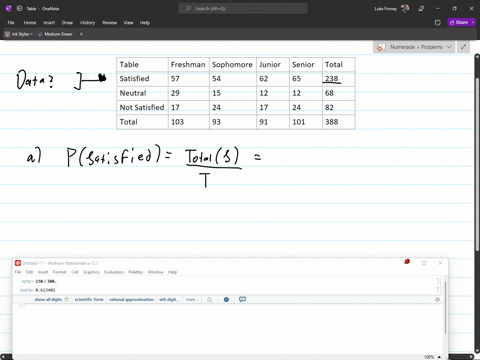480x360 pixels.
Task: Open the Edit menu in Mathematica
Action: [29, 272]
